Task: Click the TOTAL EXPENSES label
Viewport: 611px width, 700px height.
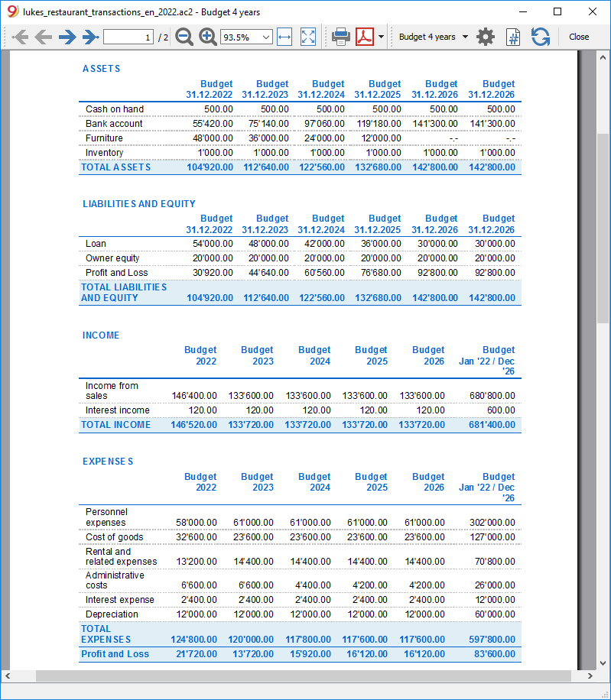Action: click(x=106, y=634)
